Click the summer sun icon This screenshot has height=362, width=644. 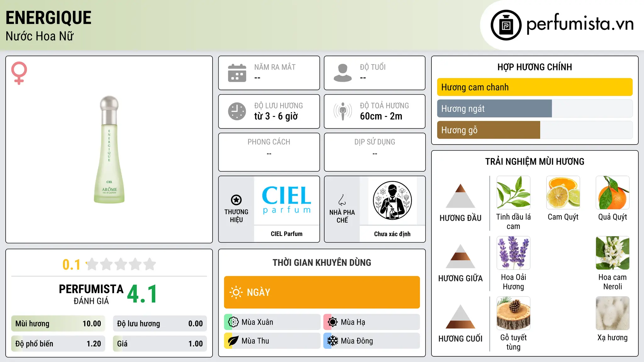point(333,322)
